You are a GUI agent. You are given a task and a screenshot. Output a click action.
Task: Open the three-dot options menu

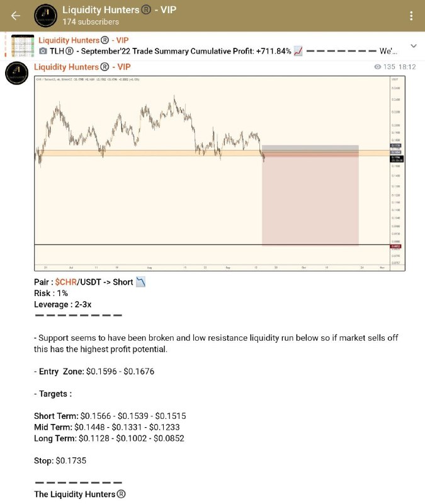411,16
